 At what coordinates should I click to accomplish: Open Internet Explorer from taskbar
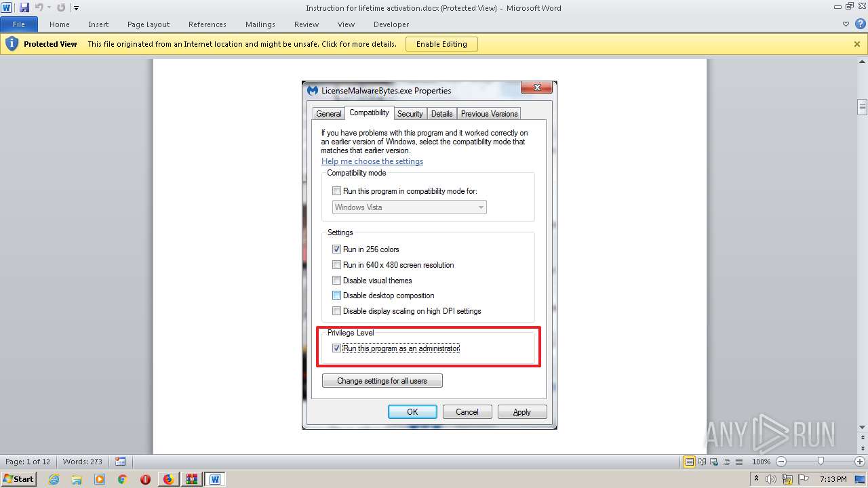click(x=54, y=479)
